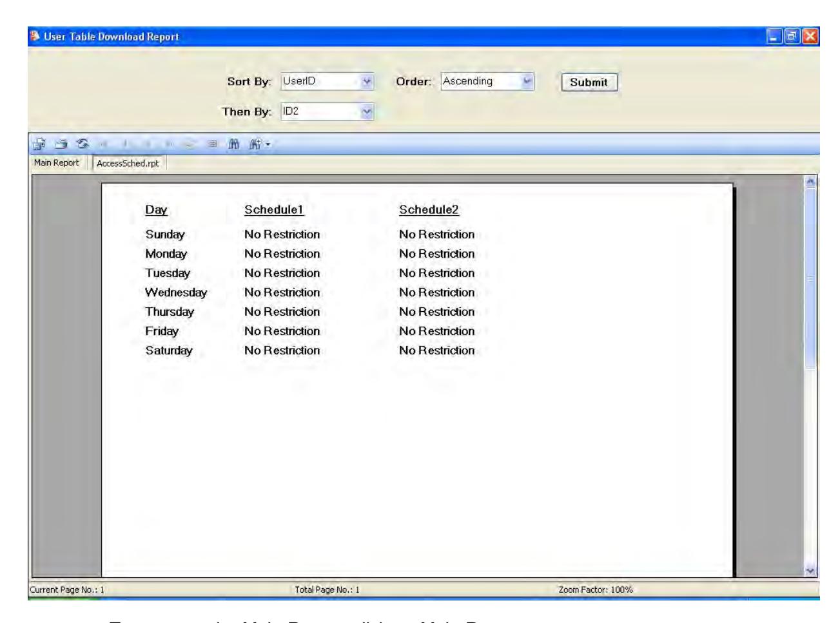The image size is (840, 623).
Task: Click the scrollbar down arrow
Action: click(x=811, y=571)
